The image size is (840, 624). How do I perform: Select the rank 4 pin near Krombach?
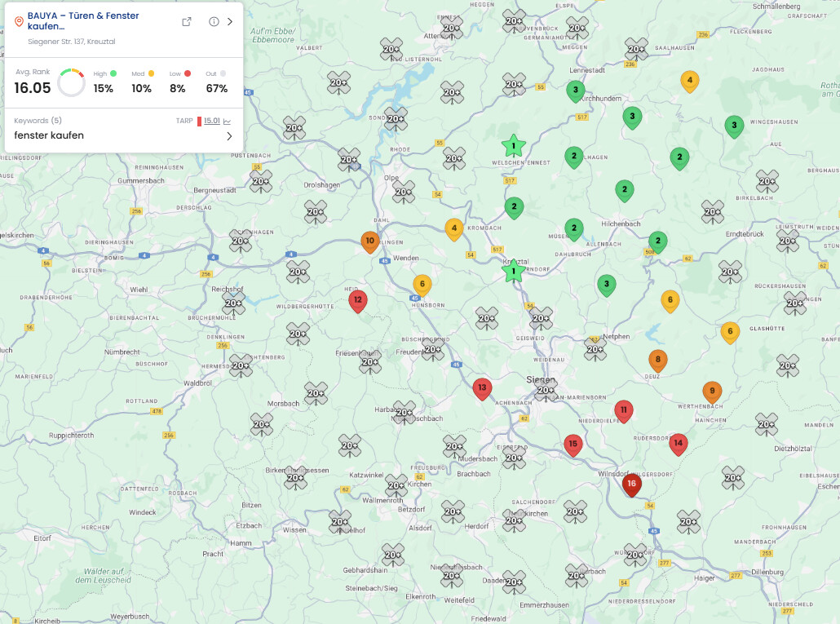453,229
